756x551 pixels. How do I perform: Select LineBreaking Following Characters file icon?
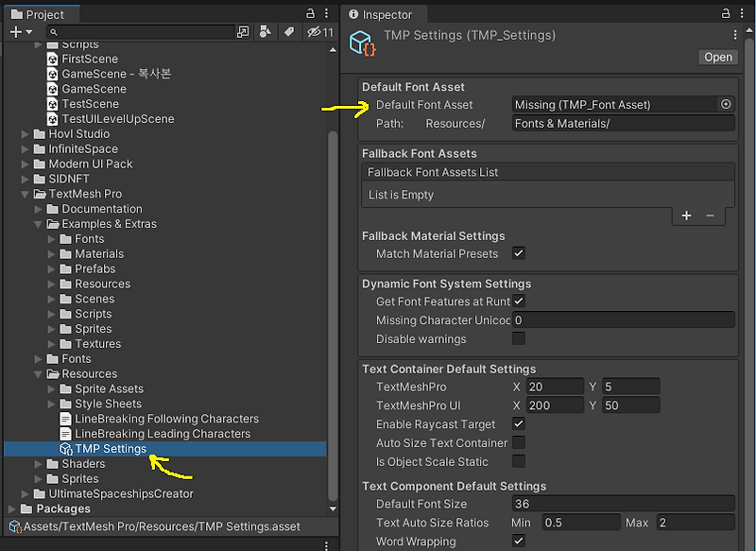click(65, 419)
